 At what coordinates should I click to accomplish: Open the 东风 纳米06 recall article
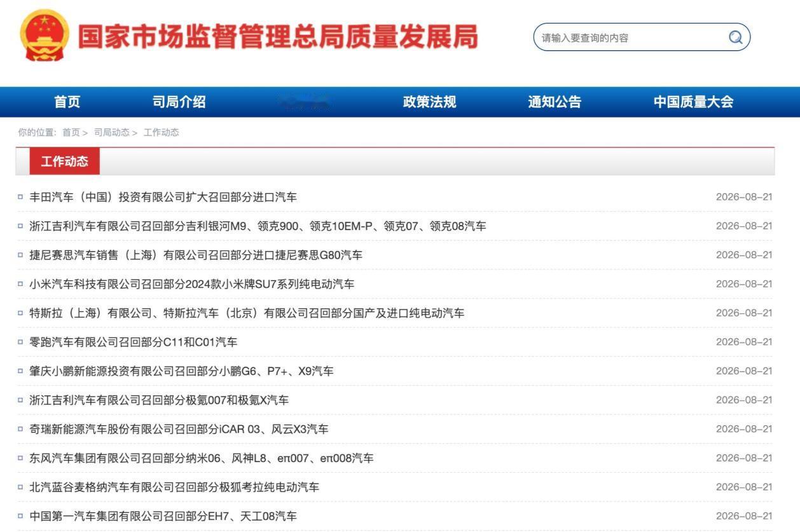pos(202,458)
